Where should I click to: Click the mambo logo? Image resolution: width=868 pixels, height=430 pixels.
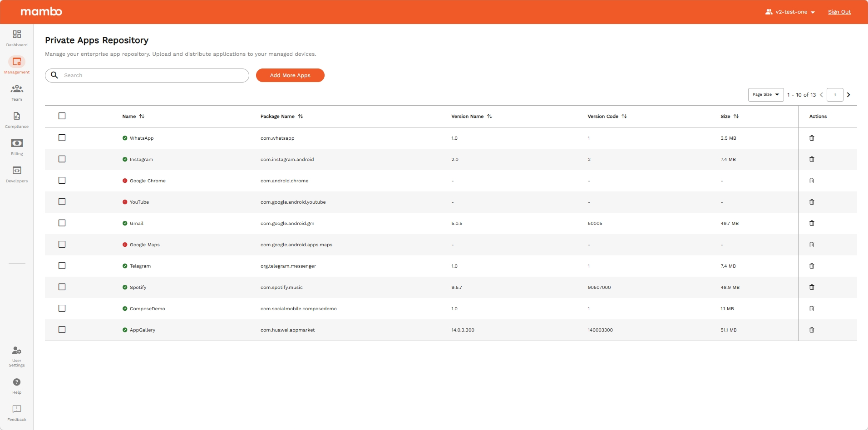point(41,12)
